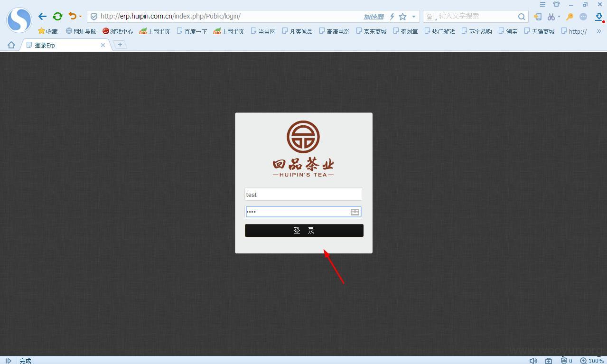Image resolution: width=607 pixels, height=364 pixels.
Task: Open the downloads arrow icon
Action: pyautogui.click(x=599, y=17)
